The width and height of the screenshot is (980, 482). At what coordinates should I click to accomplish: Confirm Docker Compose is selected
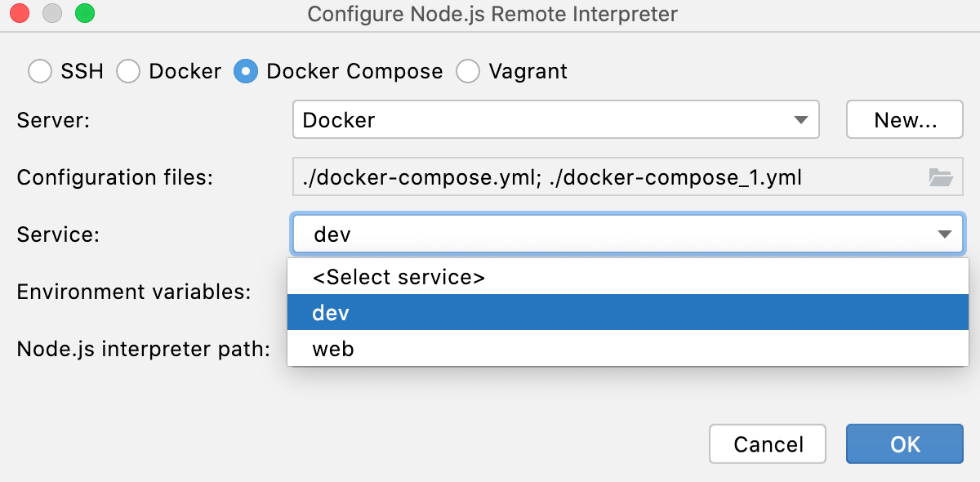(x=247, y=72)
